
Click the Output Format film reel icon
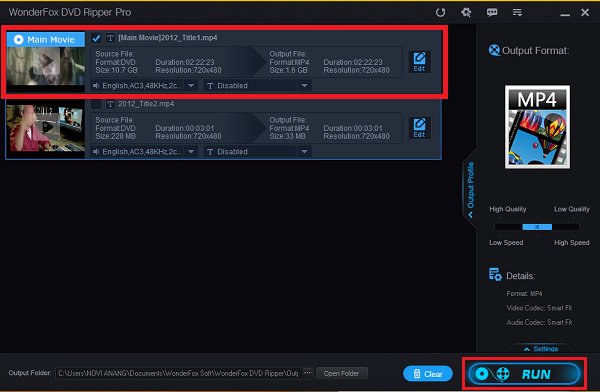point(494,50)
